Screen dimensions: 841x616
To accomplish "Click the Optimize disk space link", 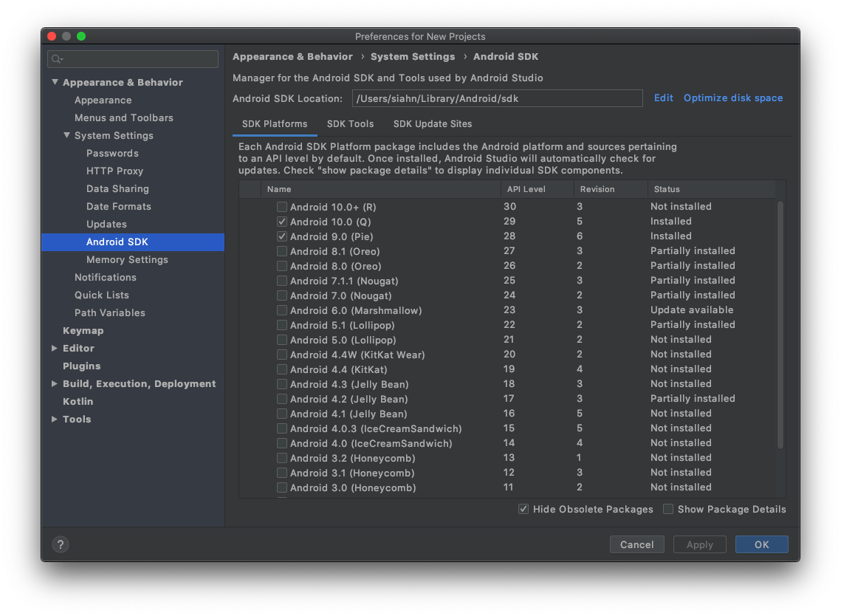I will 732,98.
